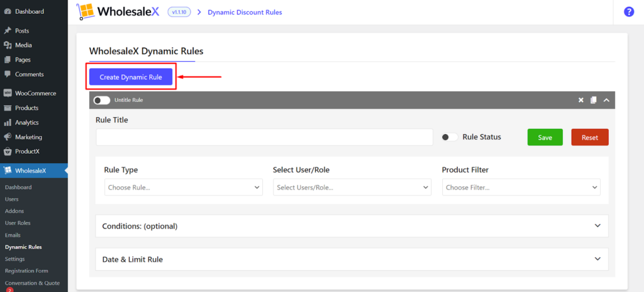
Task: Click the Dashboard gauge icon in sidebar
Action: [8, 11]
